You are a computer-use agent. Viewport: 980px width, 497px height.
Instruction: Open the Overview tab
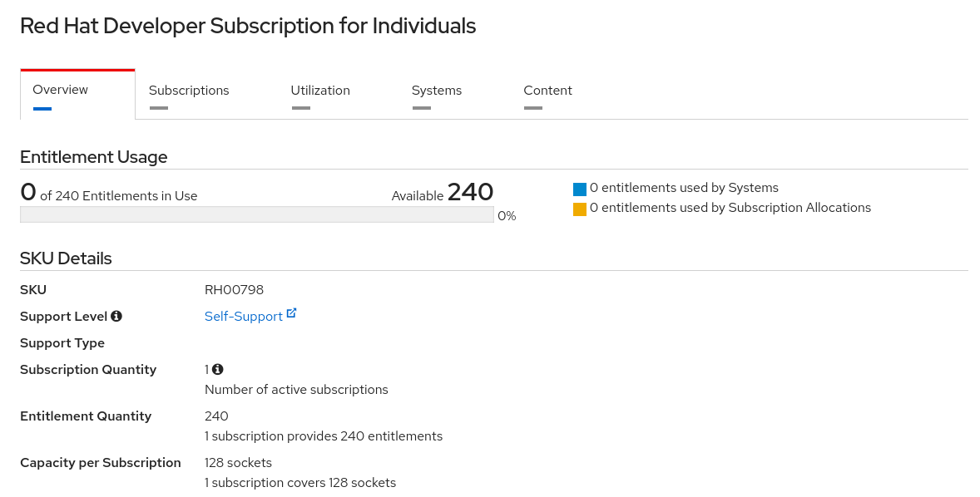point(77,94)
